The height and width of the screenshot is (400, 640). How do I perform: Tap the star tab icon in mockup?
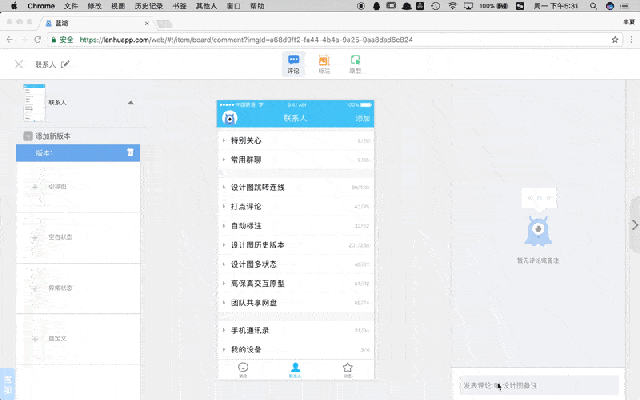pyautogui.click(x=347, y=369)
